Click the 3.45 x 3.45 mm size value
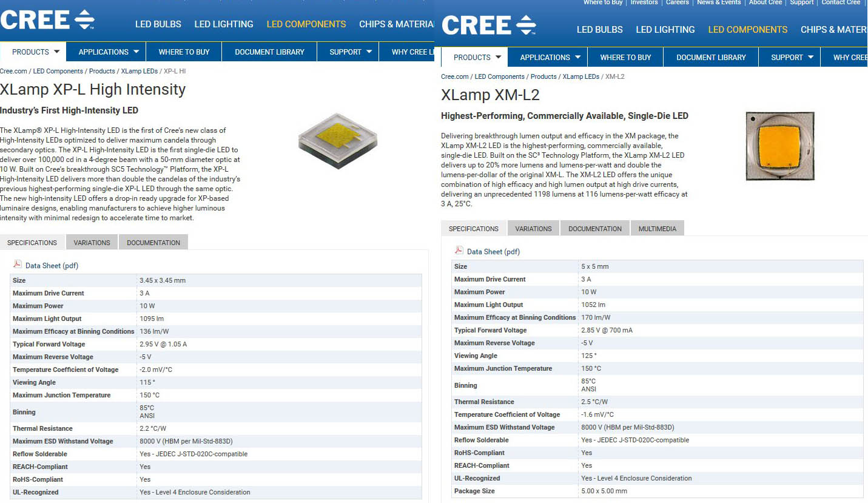 click(163, 280)
